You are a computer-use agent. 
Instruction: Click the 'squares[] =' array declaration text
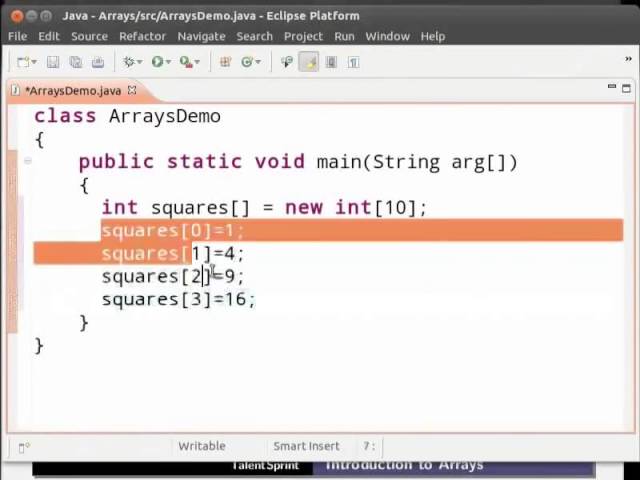212,208
